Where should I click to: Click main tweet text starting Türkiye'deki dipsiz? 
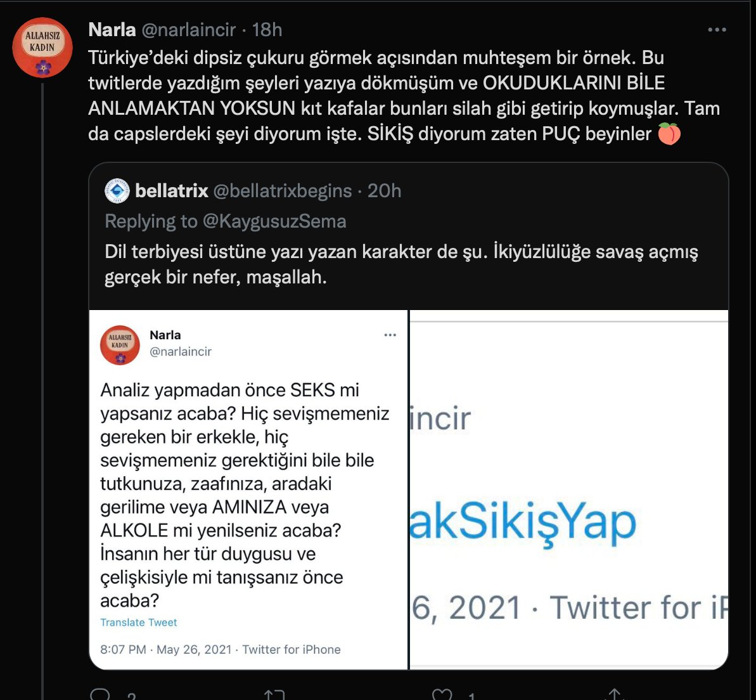(x=404, y=96)
